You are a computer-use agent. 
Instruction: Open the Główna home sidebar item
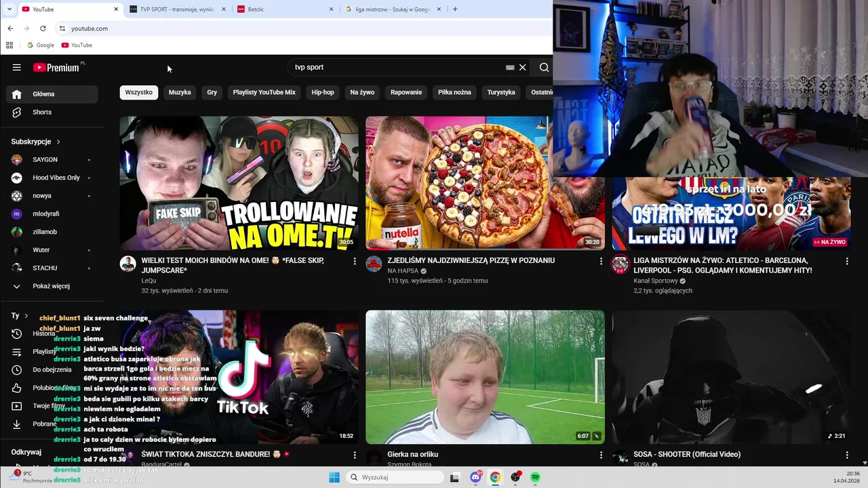click(x=52, y=94)
